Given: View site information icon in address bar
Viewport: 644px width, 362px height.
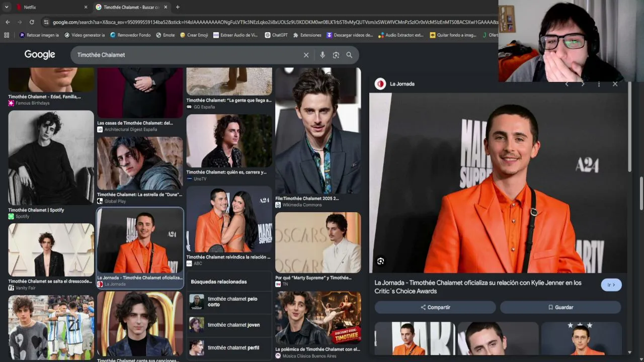Looking at the screenshot, I should coord(46,22).
